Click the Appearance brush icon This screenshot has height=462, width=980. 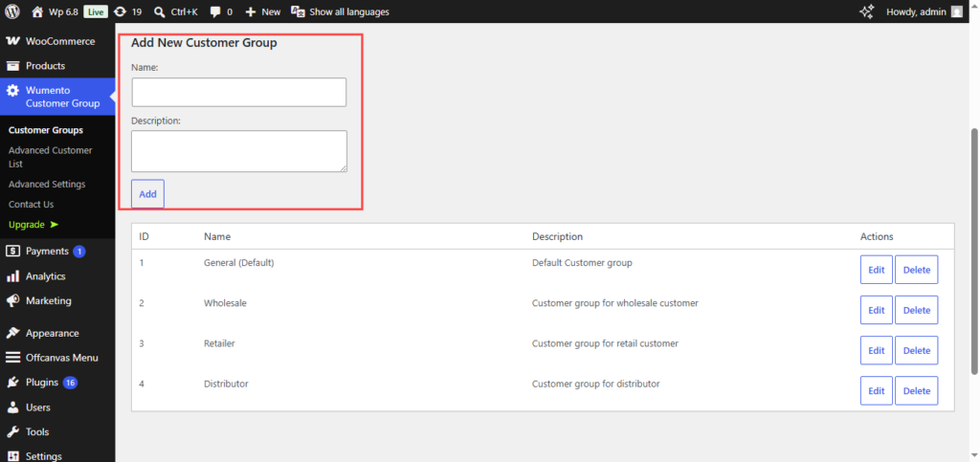12,333
